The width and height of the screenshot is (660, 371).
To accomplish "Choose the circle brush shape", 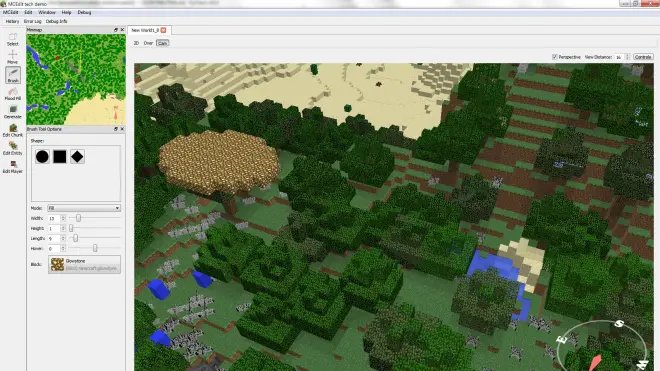I will tap(42, 157).
